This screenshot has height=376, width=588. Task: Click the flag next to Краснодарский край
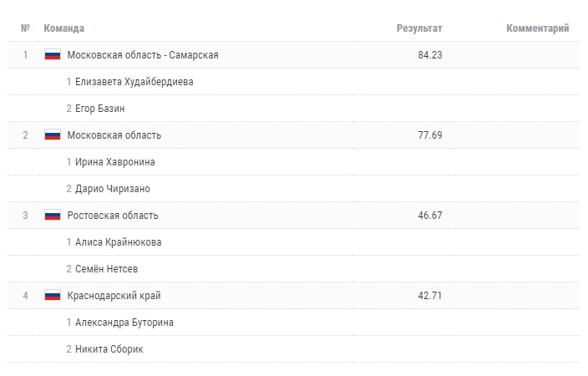[x=53, y=296]
